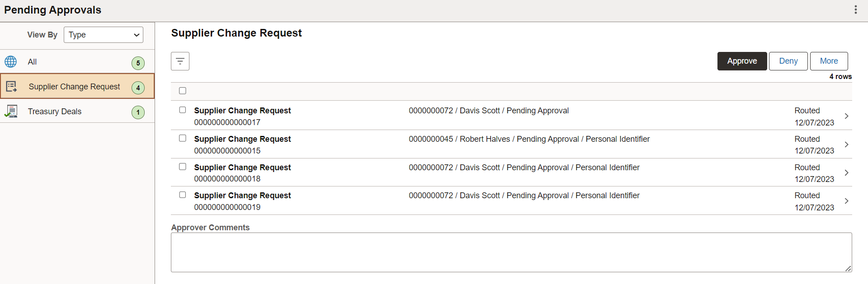The image size is (868, 284).
Task: Click the Treasury Deals document icon
Action: pos(12,111)
